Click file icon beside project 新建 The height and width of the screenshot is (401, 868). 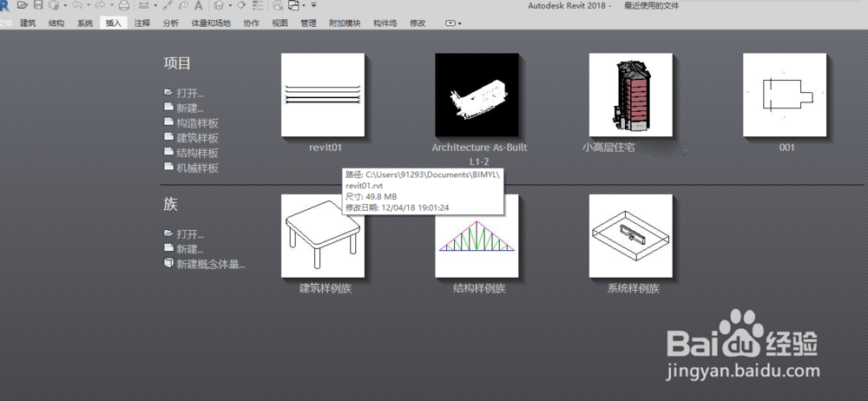coord(168,107)
